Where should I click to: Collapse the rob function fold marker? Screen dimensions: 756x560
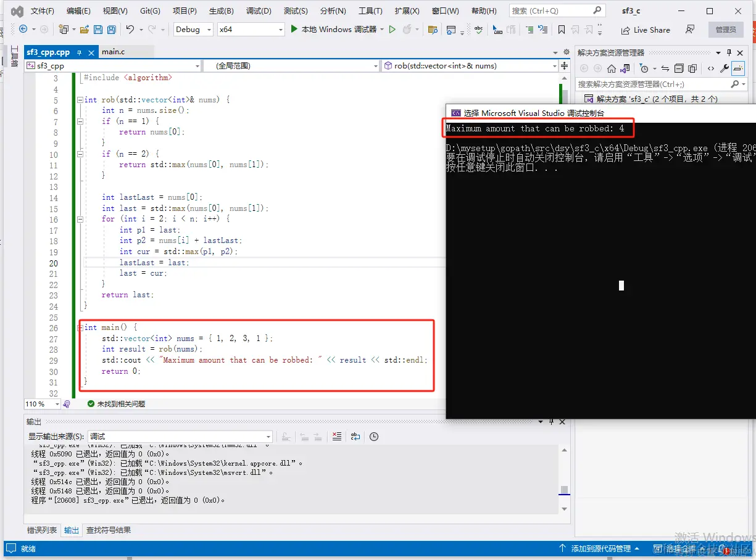pos(80,100)
